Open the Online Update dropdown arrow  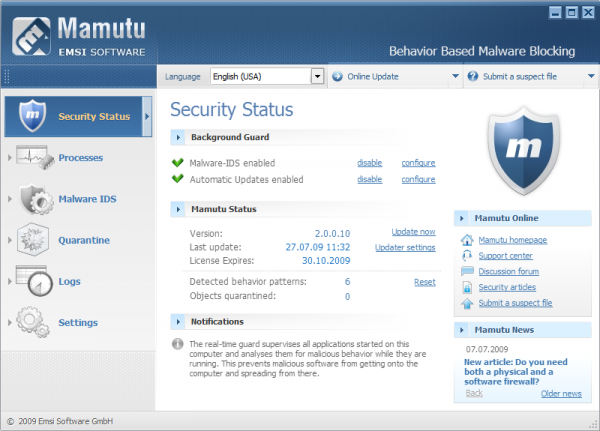coord(455,76)
